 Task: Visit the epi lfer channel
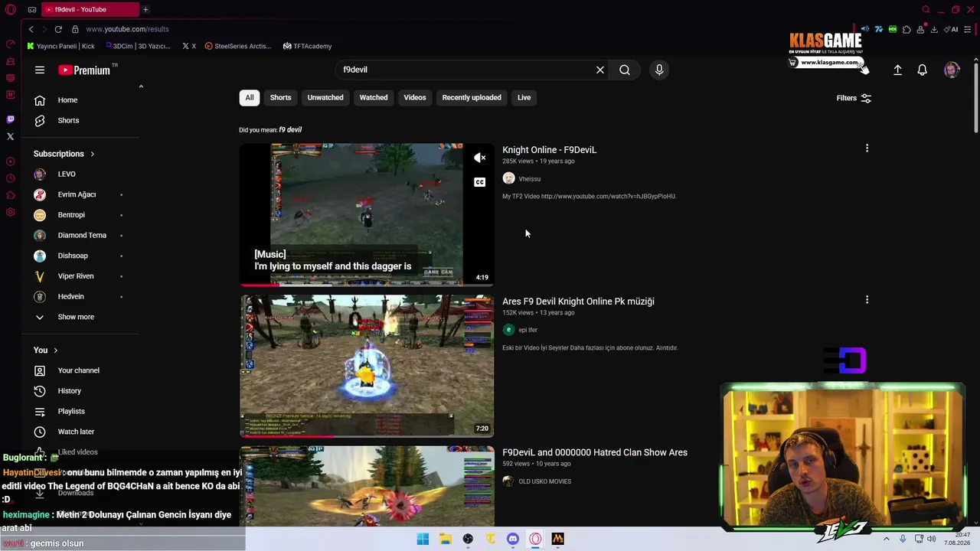tap(528, 331)
